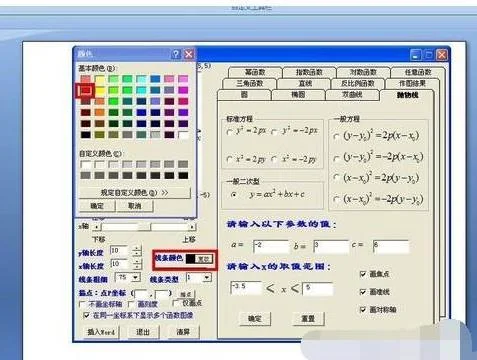Click 确定 button in parabola tab

coord(255,319)
